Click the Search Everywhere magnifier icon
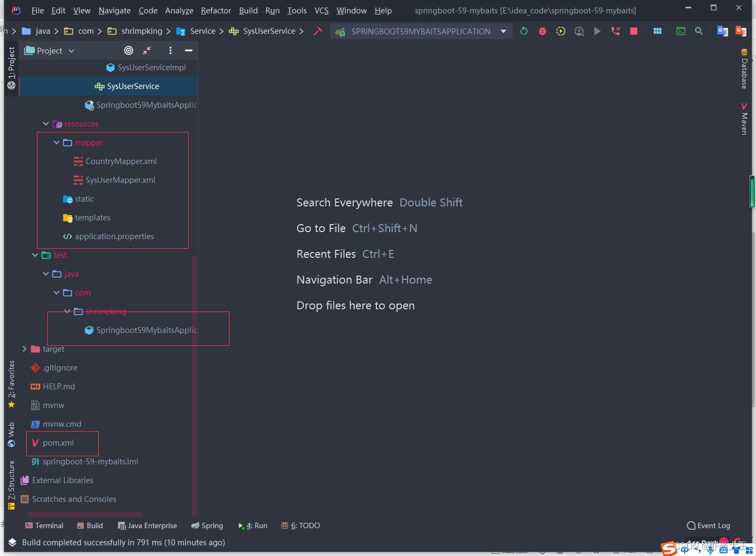756x556 pixels. point(699,31)
